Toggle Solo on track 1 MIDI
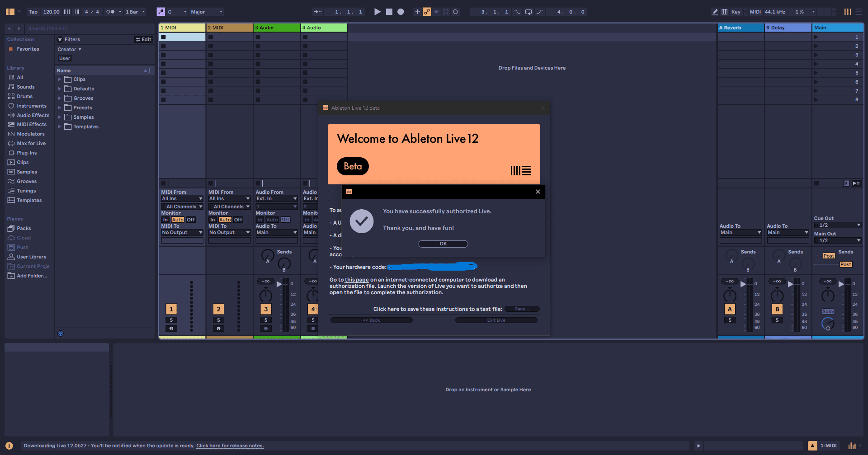 171,320
